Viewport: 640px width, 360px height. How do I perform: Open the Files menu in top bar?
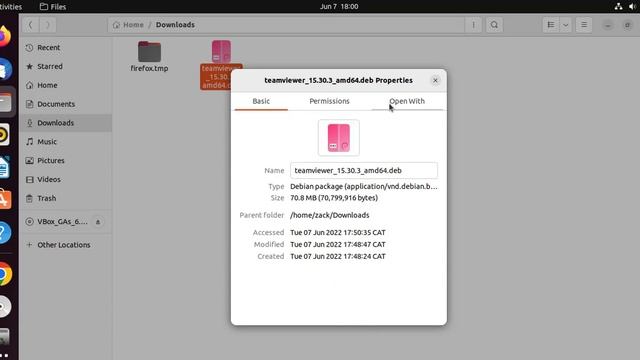tap(53, 7)
